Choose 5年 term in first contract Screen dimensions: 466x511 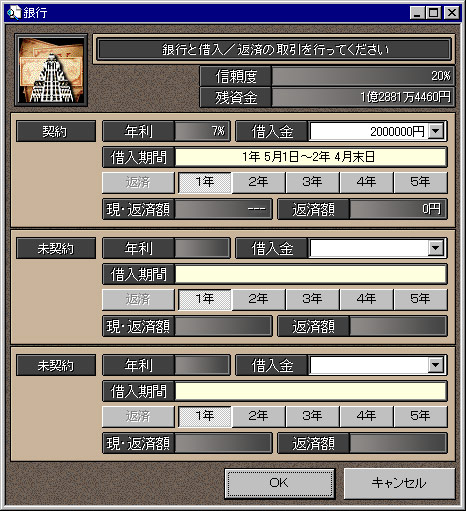point(420,182)
